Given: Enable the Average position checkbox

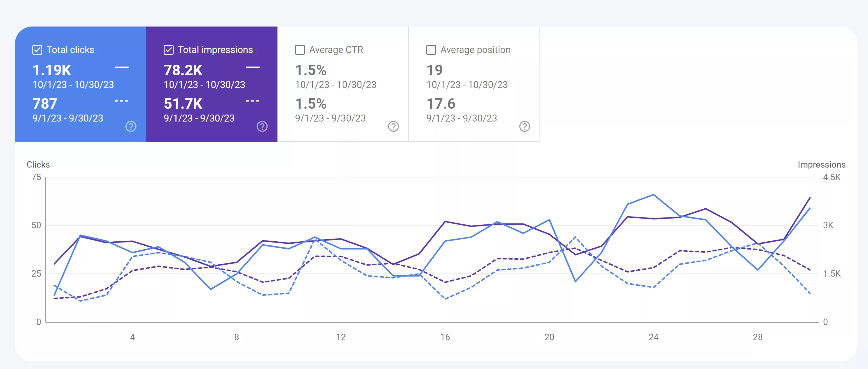Looking at the screenshot, I should click(x=431, y=50).
